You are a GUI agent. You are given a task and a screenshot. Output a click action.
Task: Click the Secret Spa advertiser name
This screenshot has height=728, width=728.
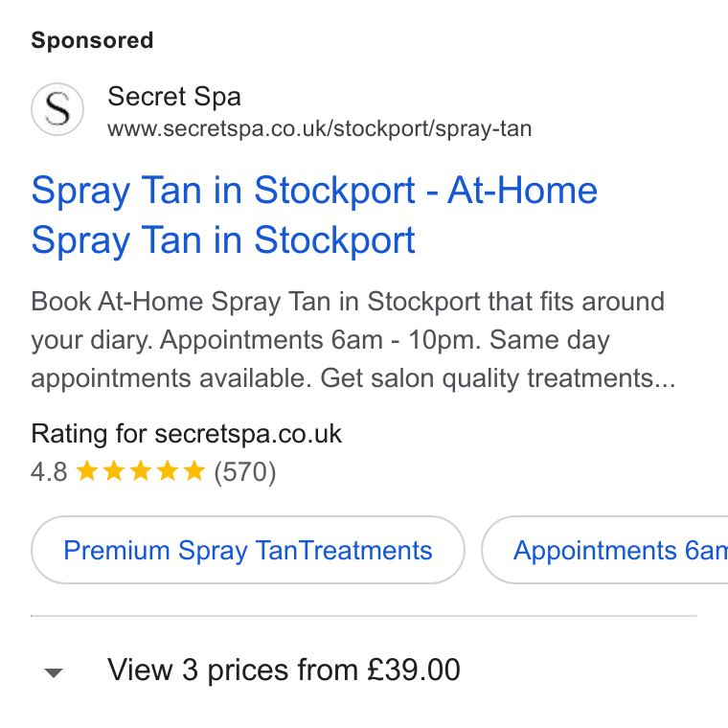coord(174,97)
